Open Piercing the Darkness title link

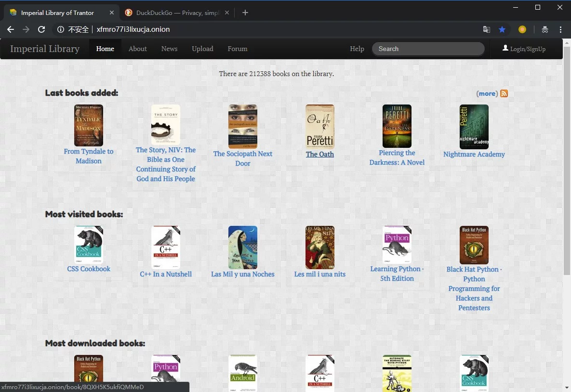pos(397,157)
